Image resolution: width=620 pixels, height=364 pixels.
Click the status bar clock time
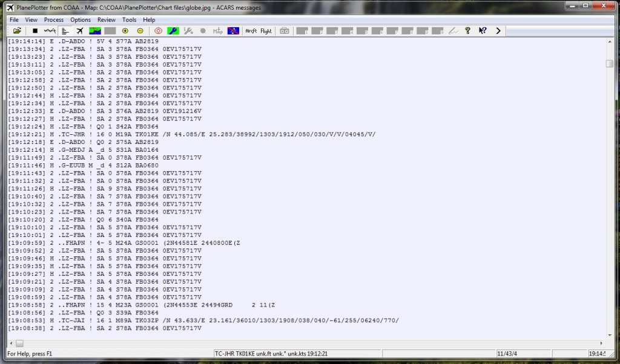(x=597, y=354)
